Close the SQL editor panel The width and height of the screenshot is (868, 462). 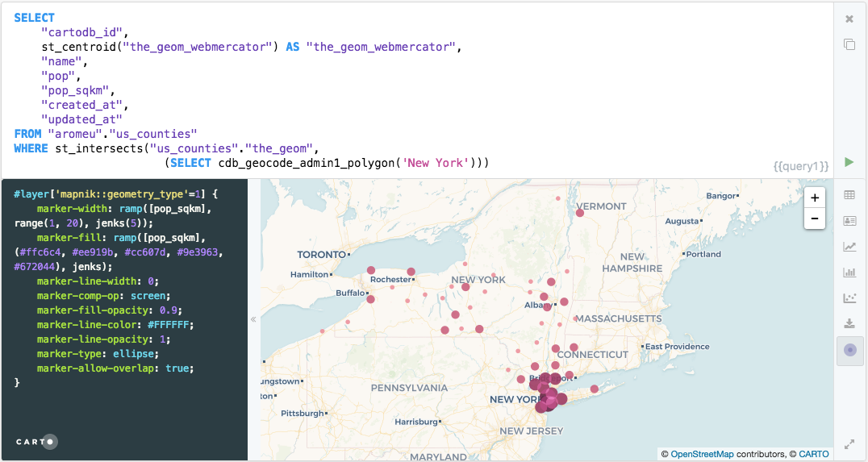click(849, 19)
